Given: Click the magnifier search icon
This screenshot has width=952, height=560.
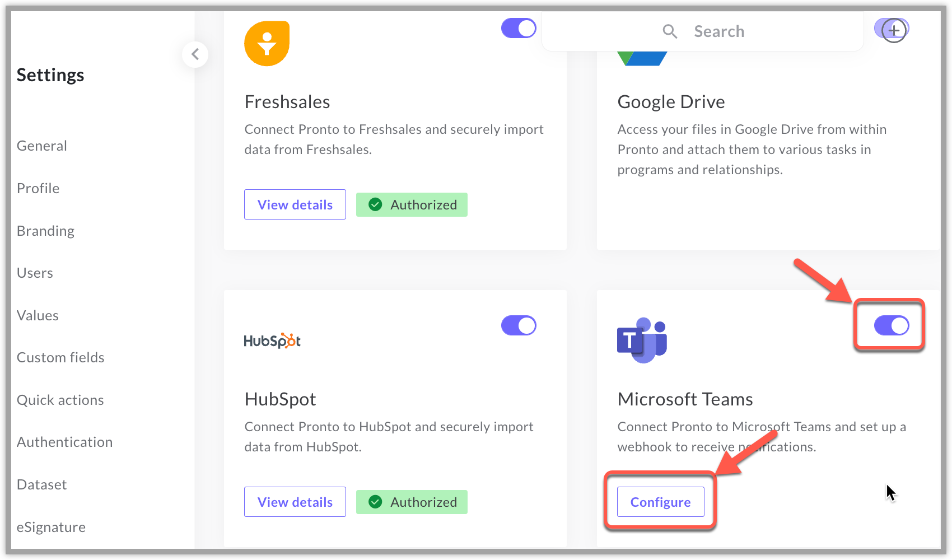Looking at the screenshot, I should coord(670,31).
